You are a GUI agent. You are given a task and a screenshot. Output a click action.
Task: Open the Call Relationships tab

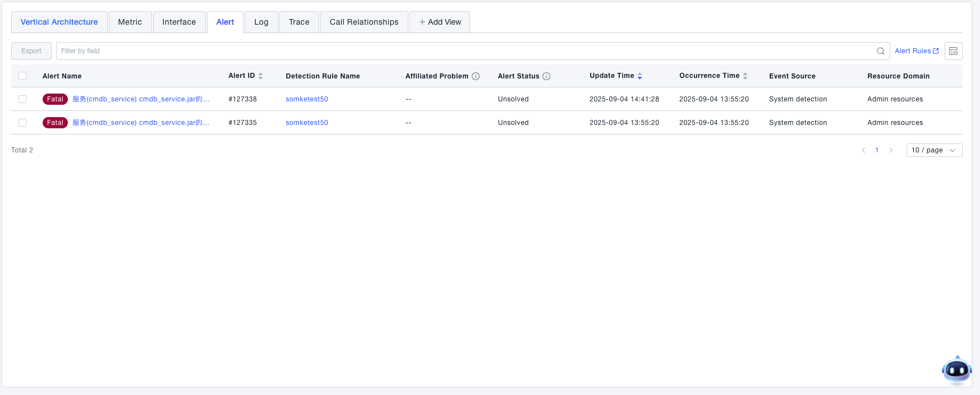click(364, 22)
